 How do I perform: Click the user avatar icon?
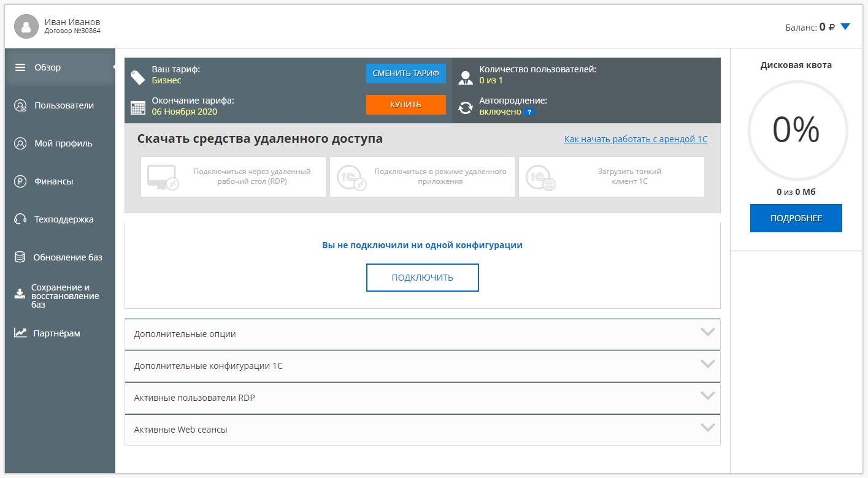[26, 26]
